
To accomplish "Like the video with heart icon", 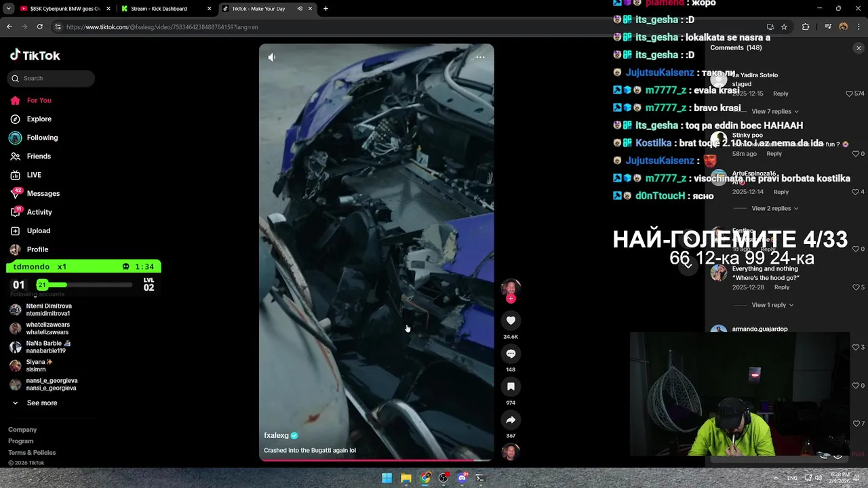I will point(511,320).
